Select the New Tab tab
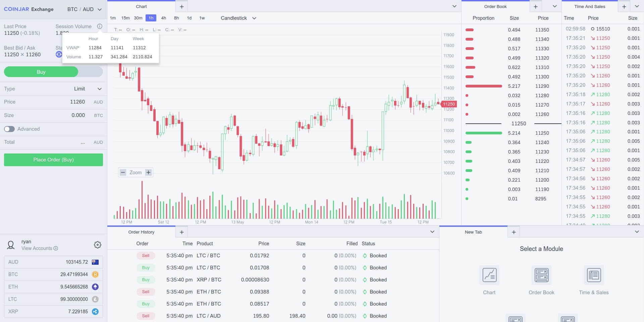Image resolution: width=644 pixels, height=322 pixels. click(473, 232)
